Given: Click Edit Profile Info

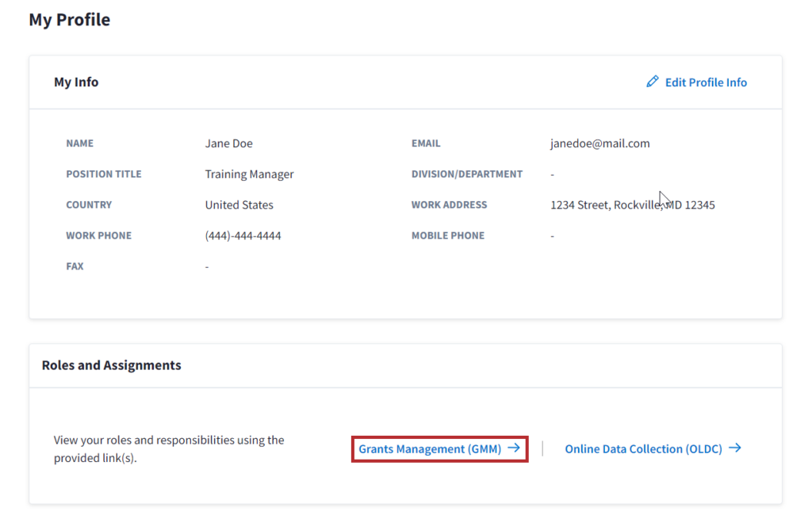Looking at the screenshot, I should click(706, 82).
